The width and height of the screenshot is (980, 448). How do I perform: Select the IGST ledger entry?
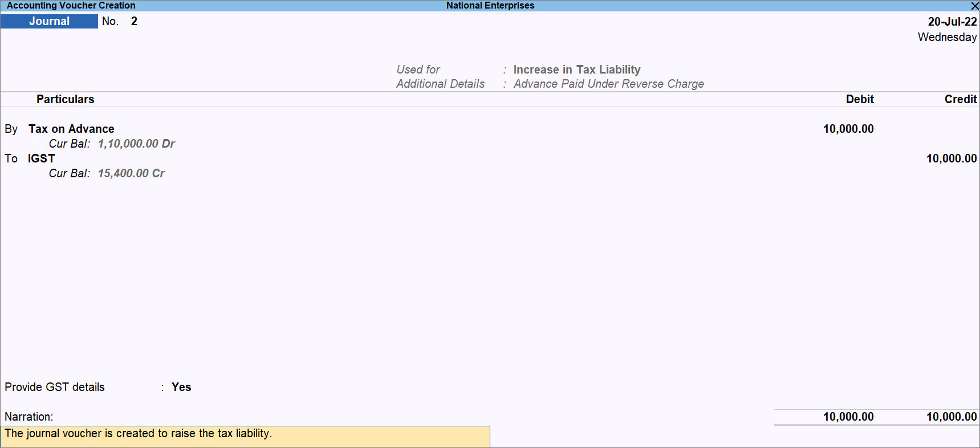pyautogui.click(x=42, y=158)
